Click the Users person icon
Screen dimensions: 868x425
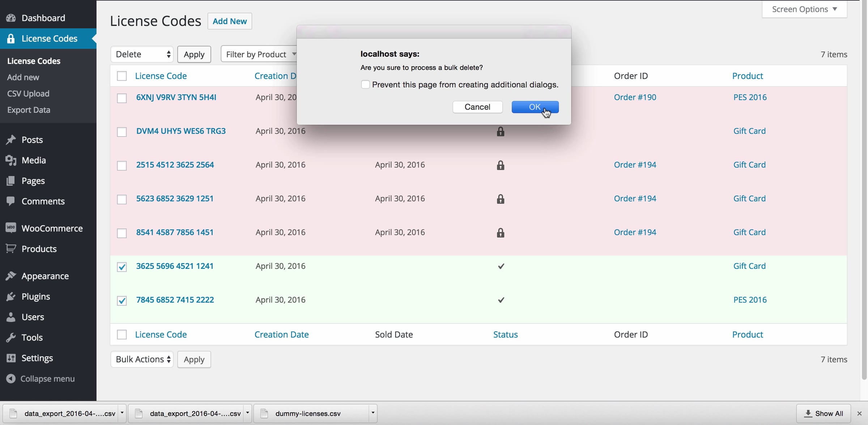coord(11,317)
